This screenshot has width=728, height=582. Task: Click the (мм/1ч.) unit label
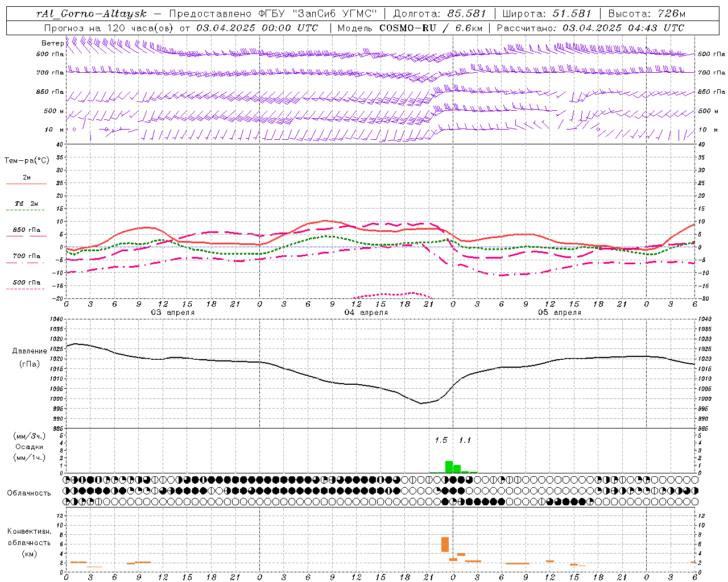(x=30, y=458)
